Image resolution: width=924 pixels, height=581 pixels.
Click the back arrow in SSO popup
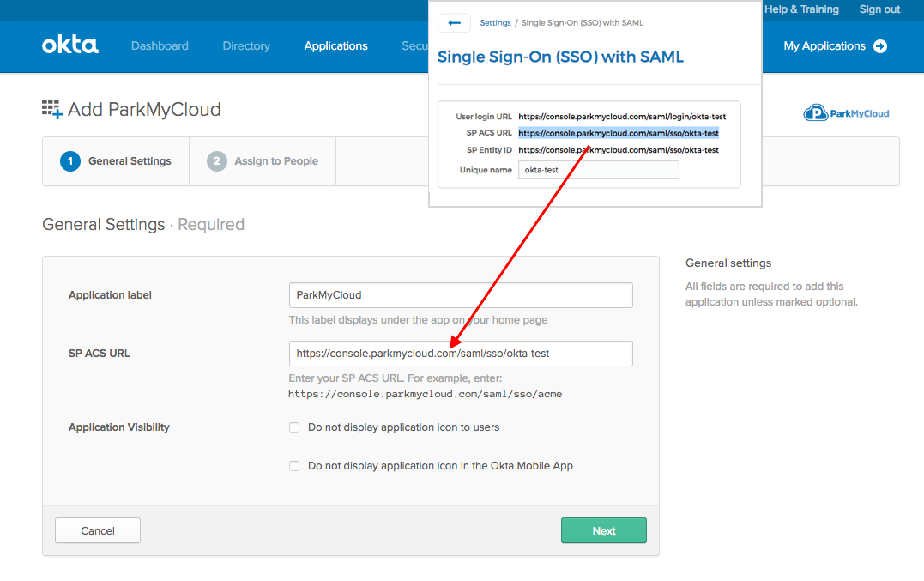tap(454, 23)
